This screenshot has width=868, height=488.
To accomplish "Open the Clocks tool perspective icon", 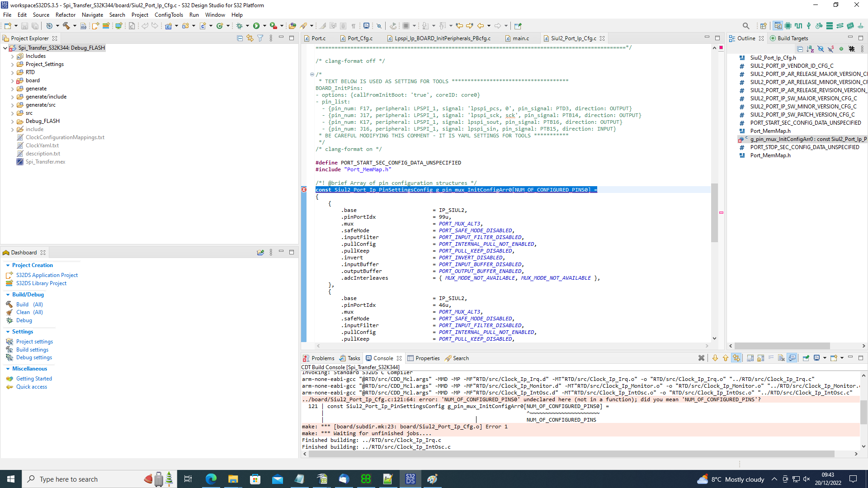I will (798, 26).
